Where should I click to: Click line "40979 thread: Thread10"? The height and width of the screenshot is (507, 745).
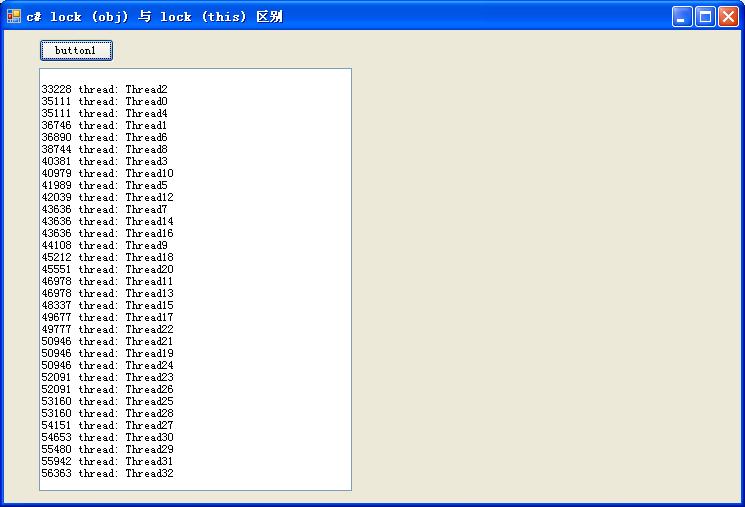coord(107,173)
